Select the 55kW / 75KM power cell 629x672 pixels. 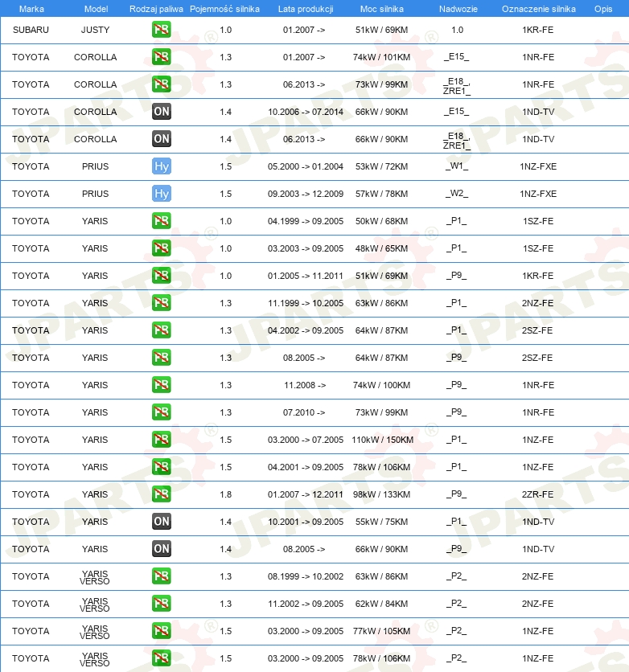click(x=381, y=522)
